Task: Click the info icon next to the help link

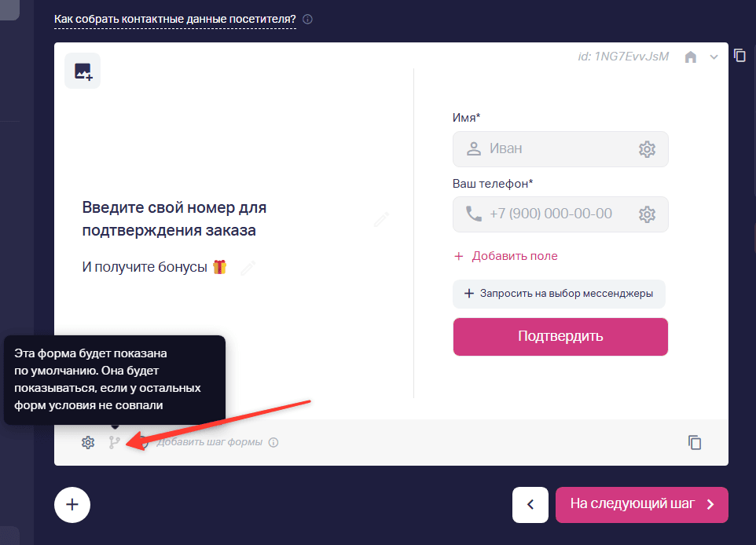Action: click(307, 20)
